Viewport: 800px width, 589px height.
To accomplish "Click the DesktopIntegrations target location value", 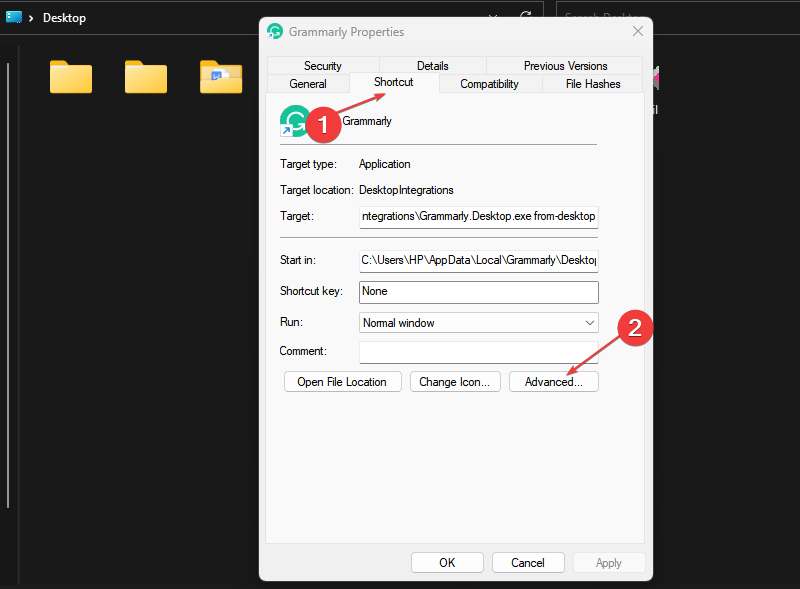I will point(406,190).
